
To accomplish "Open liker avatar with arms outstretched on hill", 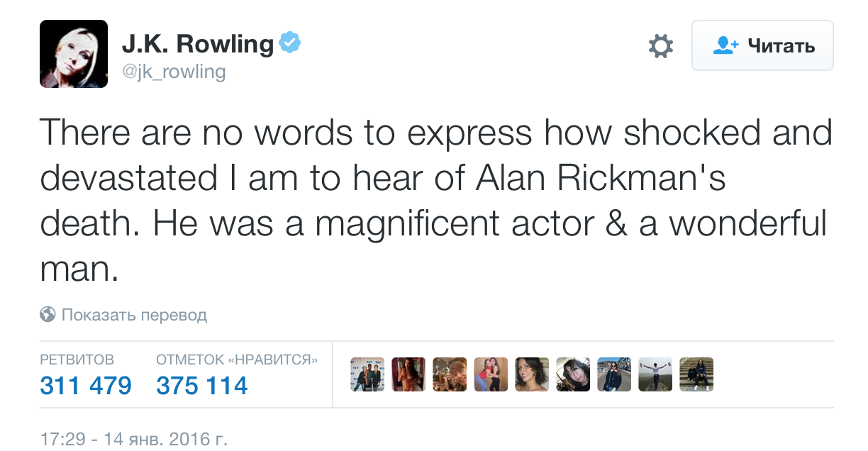I will point(655,374).
